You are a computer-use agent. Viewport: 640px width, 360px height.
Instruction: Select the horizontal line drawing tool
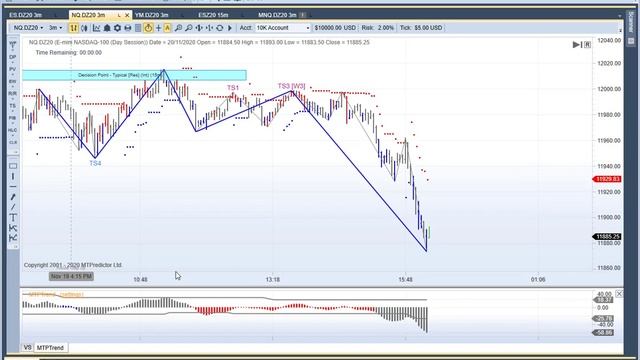click(13, 187)
